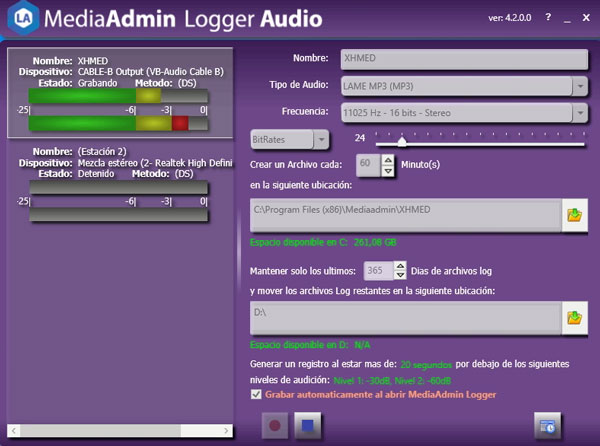Click the Nombre text field
Viewport: 600px width, 446px height.
[x=462, y=58]
